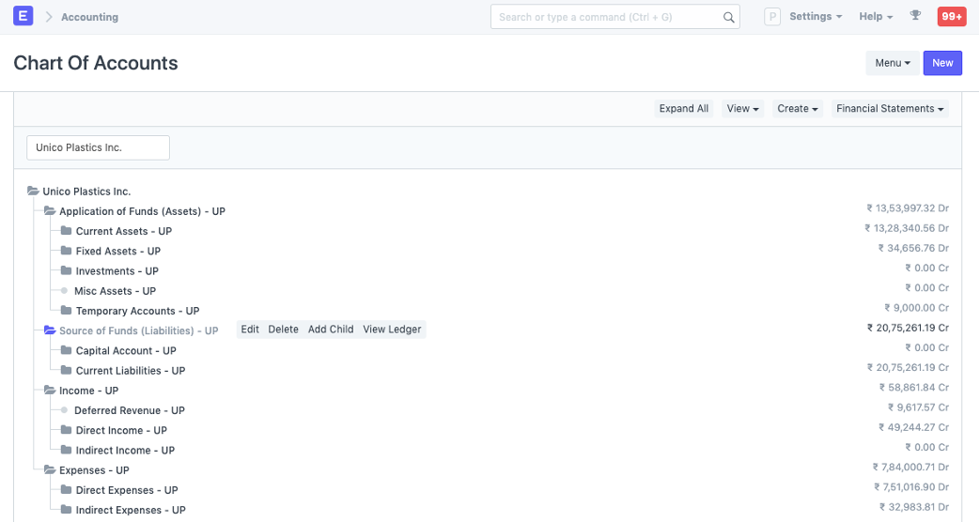Open the Financial Statements dropdown
Viewport: 980px width, 522px height.
click(889, 109)
